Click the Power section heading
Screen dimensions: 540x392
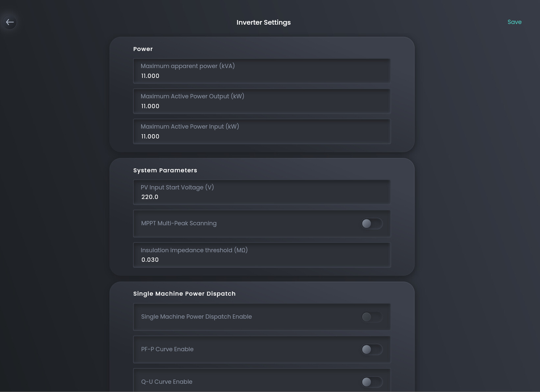[143, 49]
